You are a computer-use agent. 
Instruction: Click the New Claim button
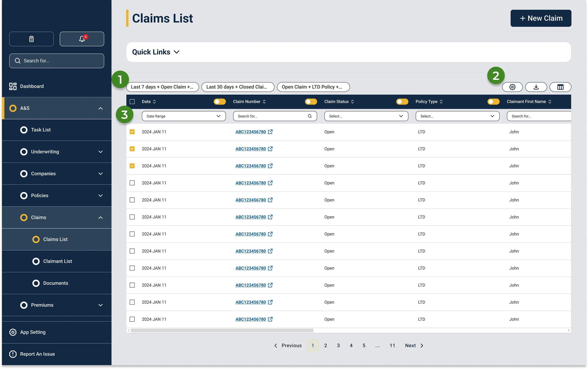(x=541, y=18)
